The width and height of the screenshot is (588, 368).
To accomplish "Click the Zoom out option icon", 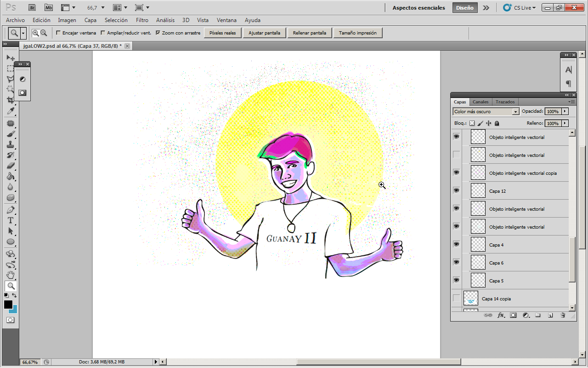I will click(44, 33).
